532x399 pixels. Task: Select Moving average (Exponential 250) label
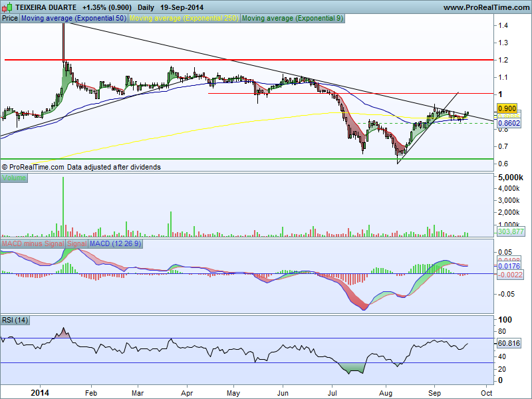[x=184, y=19]
